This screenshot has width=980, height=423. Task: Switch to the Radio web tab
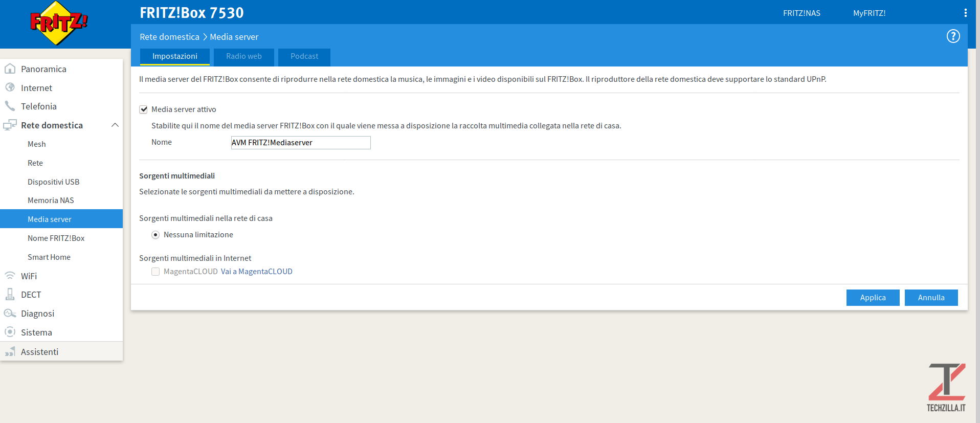click(x=244, y=56)
